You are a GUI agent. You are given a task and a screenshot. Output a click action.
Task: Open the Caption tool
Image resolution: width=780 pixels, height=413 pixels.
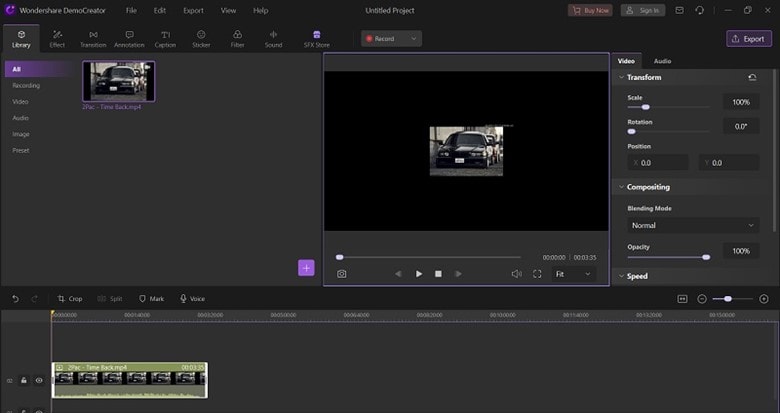pos(165,39)
